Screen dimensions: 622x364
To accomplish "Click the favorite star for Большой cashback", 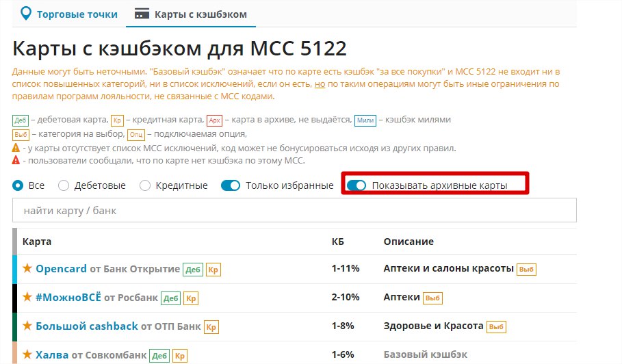I will point(27,326).
